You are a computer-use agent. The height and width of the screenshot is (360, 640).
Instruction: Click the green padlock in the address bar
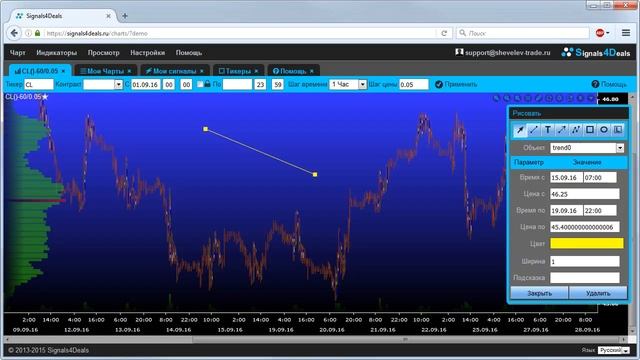pyautogui.click(x=38, y=33)
